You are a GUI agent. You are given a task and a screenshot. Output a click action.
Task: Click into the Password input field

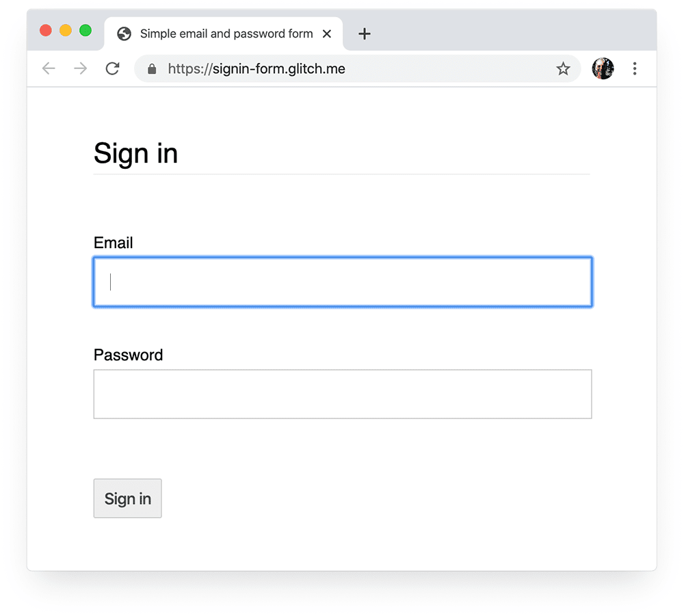pyautogui.click(x=342, y=394)
